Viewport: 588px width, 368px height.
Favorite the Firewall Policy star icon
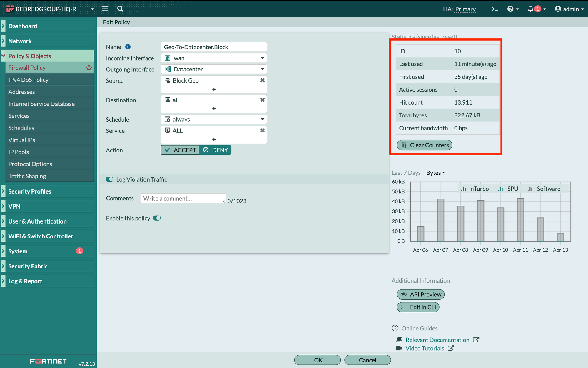[x=89, y=68]
